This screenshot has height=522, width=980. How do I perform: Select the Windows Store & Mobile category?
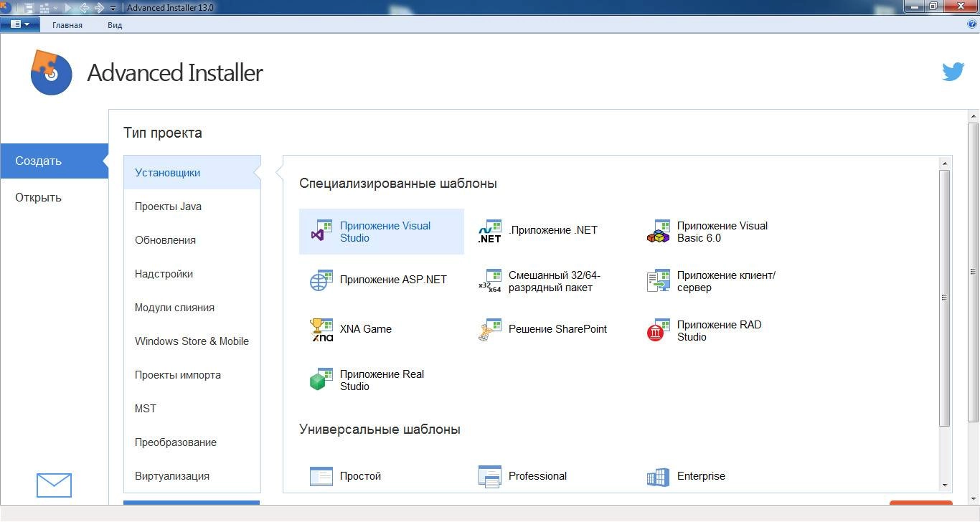pos(192,341)
